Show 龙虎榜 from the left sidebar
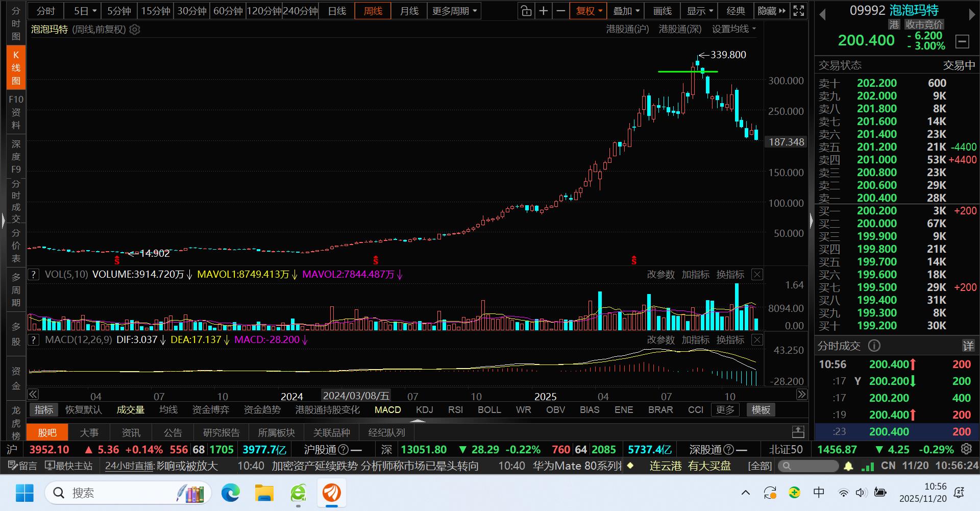The height and width of the screenshot is (511, 980). tap(16, 422)
